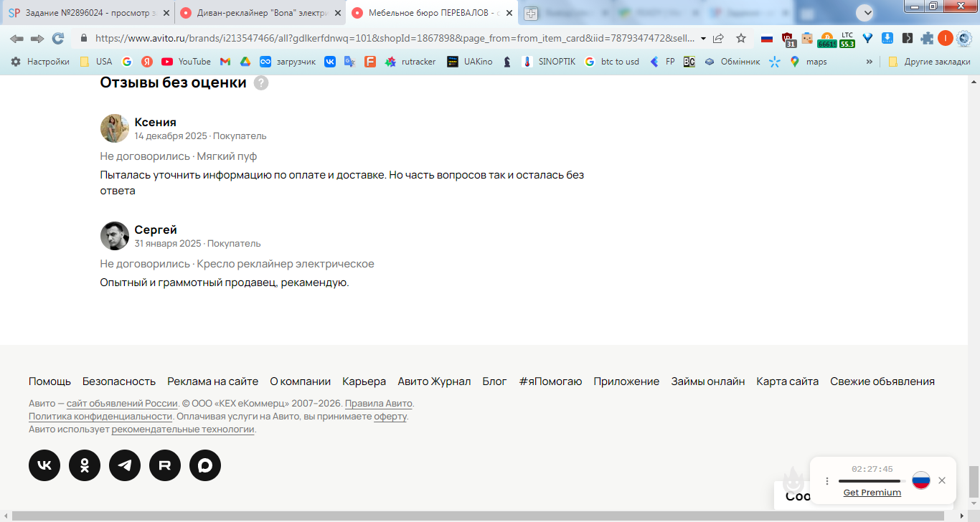Viewport: 980px width, 522px height.
Task: Open the Google Translate bookmark icon
Action: click(x=349, y=62)
